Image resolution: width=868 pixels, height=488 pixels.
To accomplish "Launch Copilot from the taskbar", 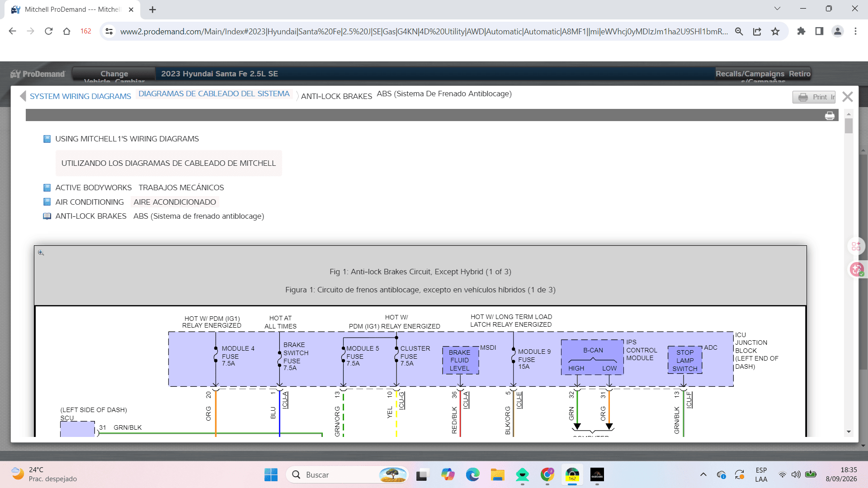I will click(x=448, y=474).
